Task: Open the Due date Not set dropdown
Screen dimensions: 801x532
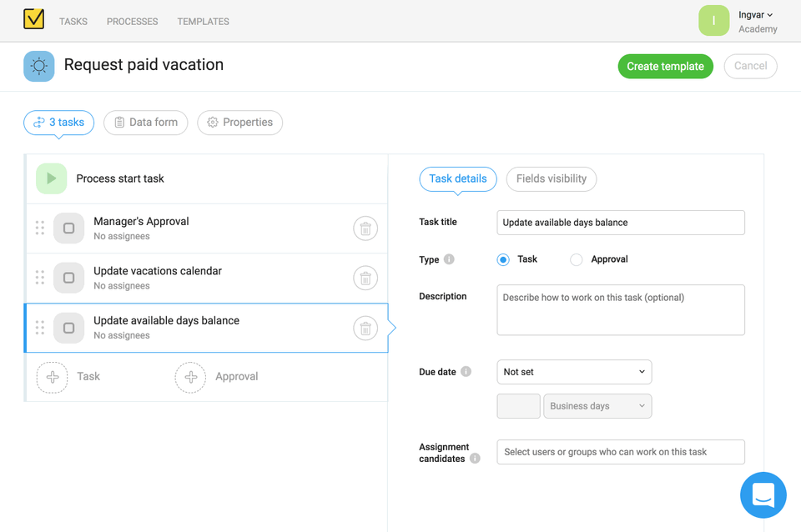Action: pyautogui.click(x=574, y=372)
